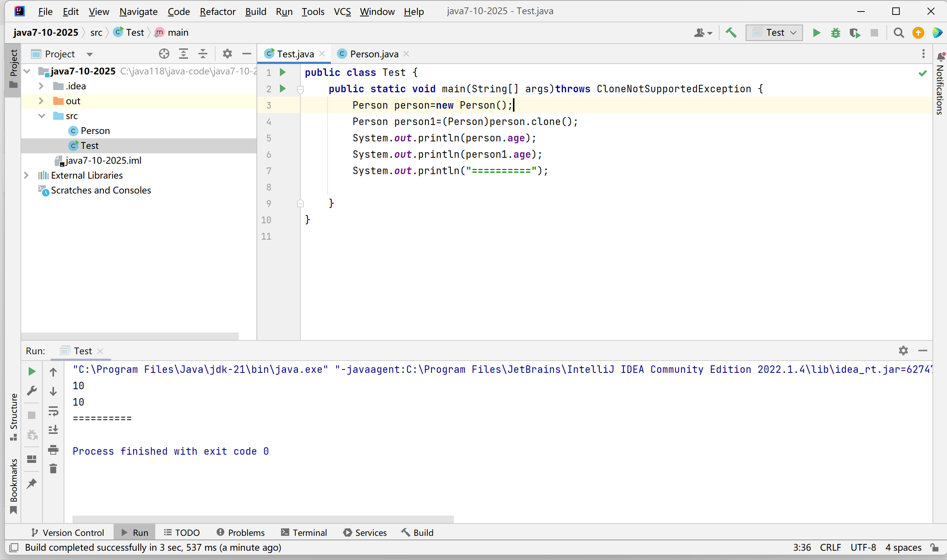Open Project view dropdown

89,54
